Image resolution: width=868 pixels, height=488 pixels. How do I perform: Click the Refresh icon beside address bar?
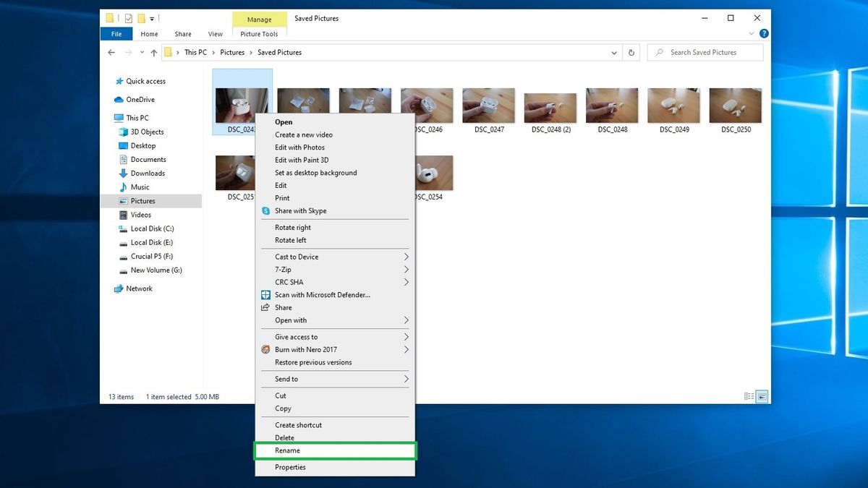(631, 52)
